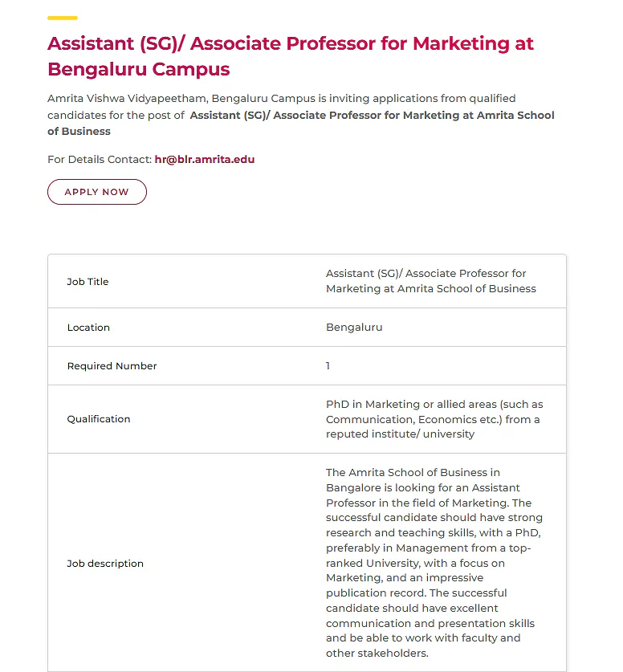The width and height of the screenshot is (623, 672).
Task: Select the Required Number label
Action: (112, 366)
